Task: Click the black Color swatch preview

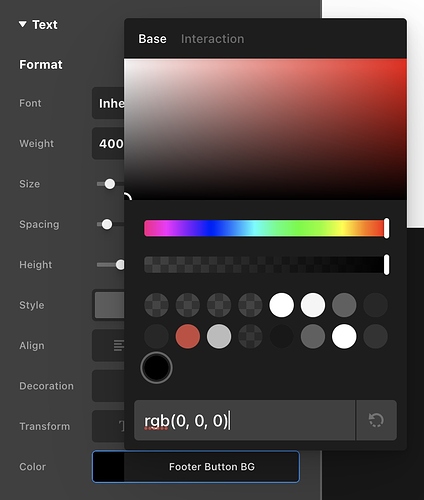Action: click(x=108, y=467)
